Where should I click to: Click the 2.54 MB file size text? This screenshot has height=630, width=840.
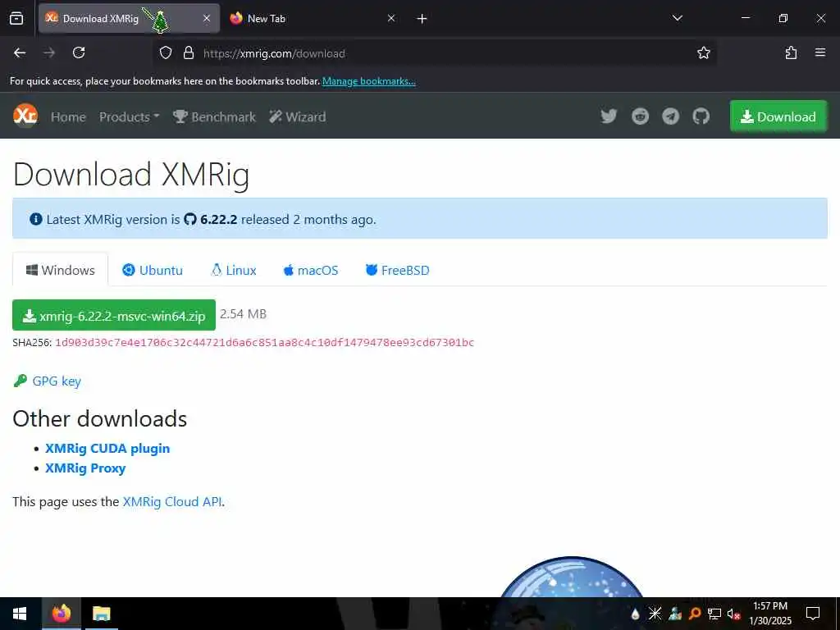click(x=243, y=314)
